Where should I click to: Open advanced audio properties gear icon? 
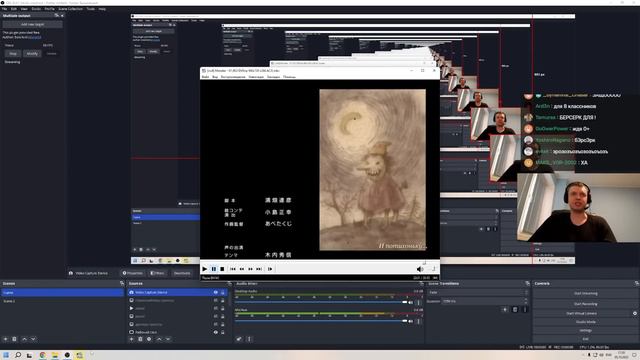tap(239, 339)
